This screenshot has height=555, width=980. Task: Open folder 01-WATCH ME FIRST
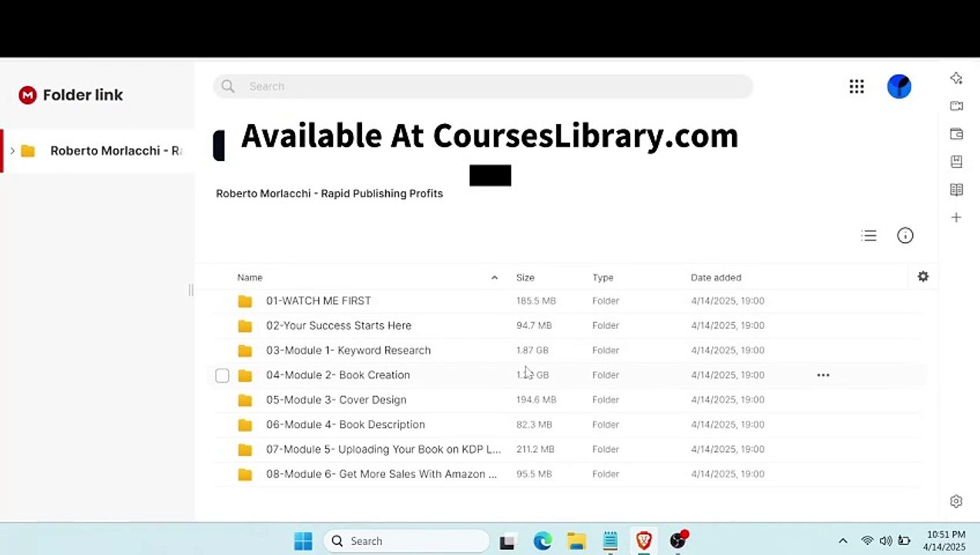[x=318, y=301]
